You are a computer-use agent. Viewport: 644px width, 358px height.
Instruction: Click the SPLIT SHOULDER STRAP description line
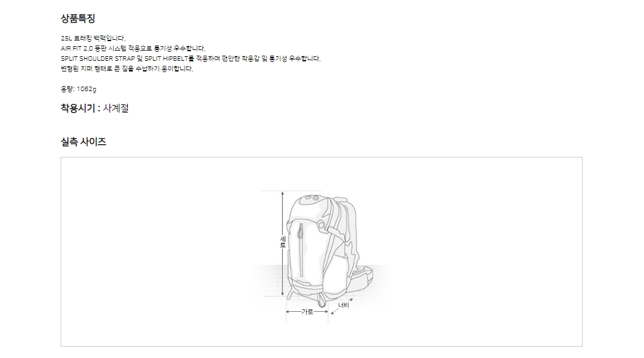click(x=190, y=59)
